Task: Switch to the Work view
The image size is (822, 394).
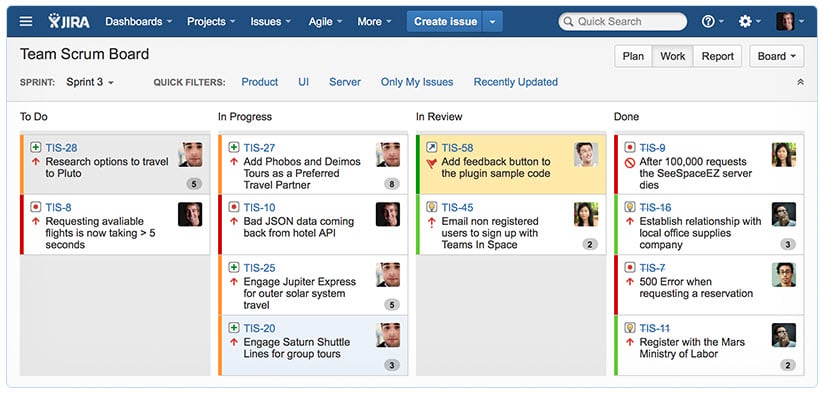Action: [x=673, y=56]
